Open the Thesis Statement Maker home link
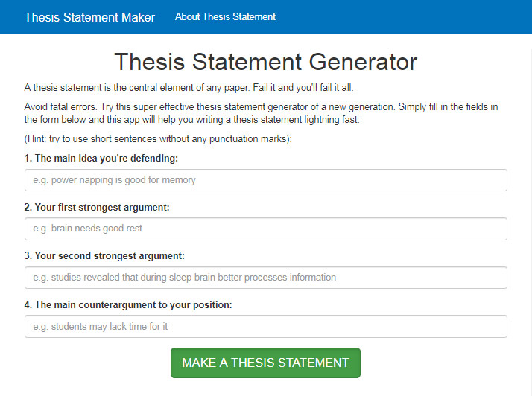Viewport: 532px width, 396px height. pyautogui.click(x=89, y=17)
